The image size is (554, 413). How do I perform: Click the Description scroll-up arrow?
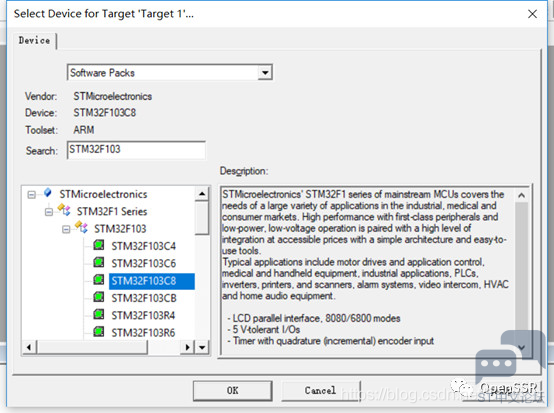pos(521,195)
